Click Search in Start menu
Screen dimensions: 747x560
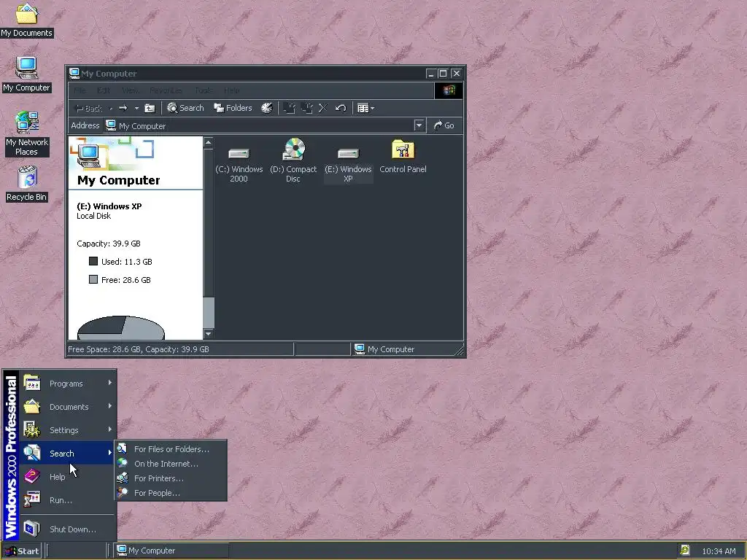pyautogui.click(x=68, y=454)
